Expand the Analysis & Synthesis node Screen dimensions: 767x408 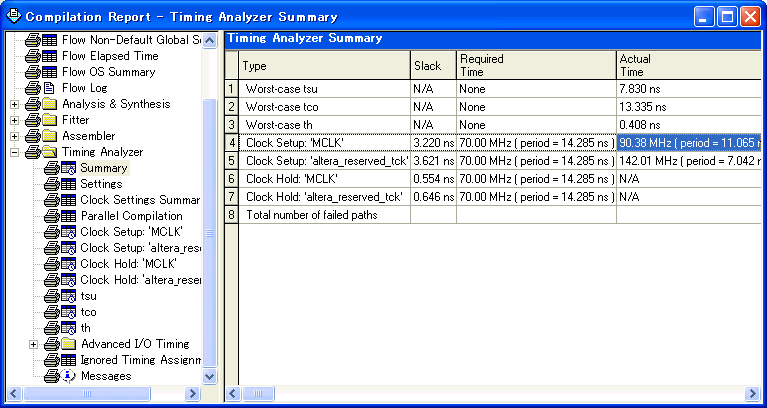pos(14,104)
